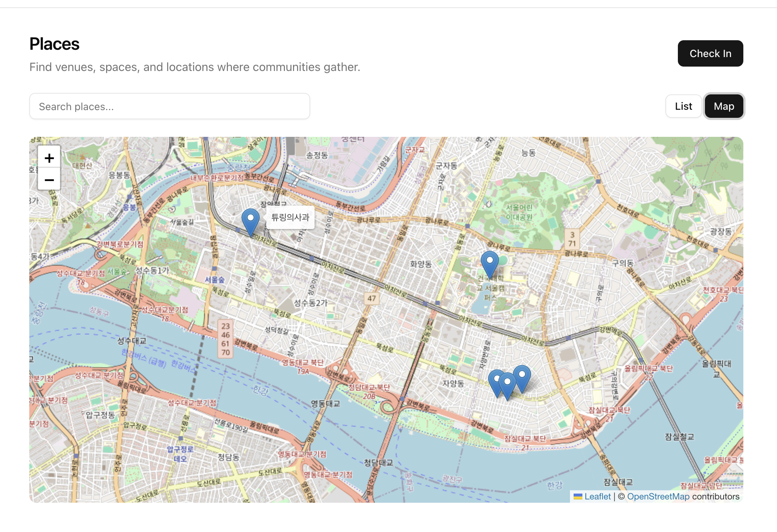Select the Map view toggle
777x532 pixels.
(724, 106)
